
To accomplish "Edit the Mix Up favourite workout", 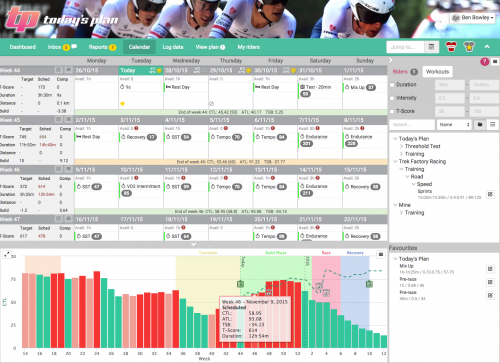I will (x=490, y=269).
